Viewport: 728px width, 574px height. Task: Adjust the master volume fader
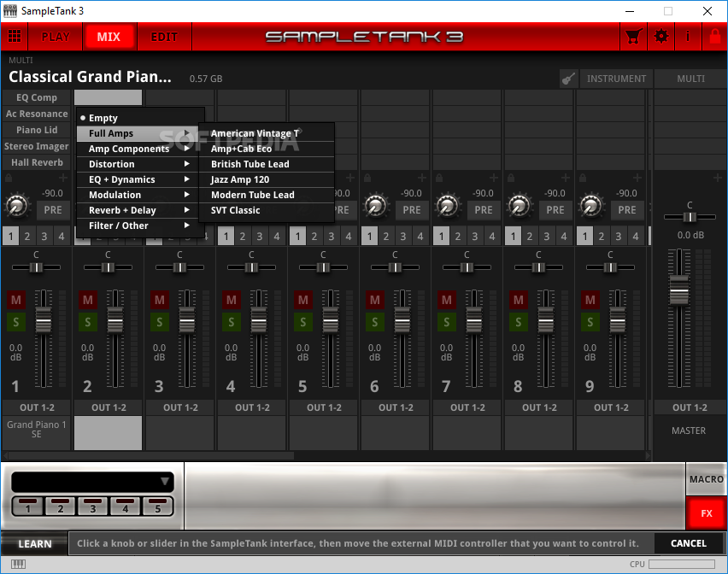(678, 290)
